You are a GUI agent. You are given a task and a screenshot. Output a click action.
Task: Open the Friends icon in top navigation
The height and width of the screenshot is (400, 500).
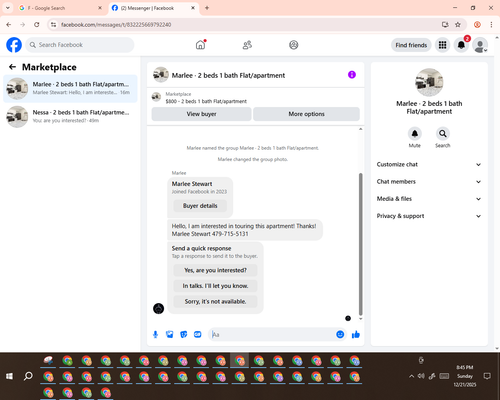click(x=247, y=45)
